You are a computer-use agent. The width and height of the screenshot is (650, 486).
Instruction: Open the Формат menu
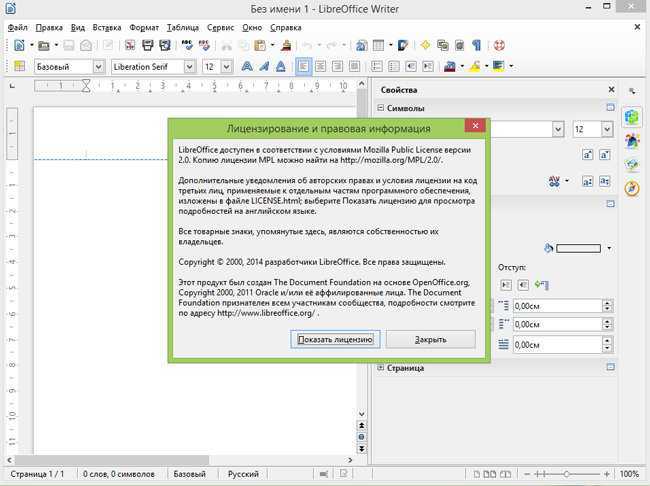[x=144, y=28]
